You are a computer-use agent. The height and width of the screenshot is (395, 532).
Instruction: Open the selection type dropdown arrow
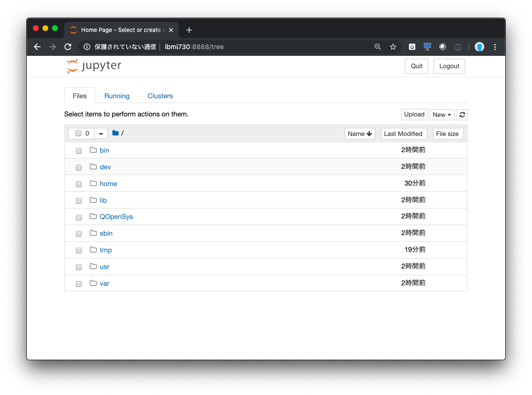click(x=101, y=134)
